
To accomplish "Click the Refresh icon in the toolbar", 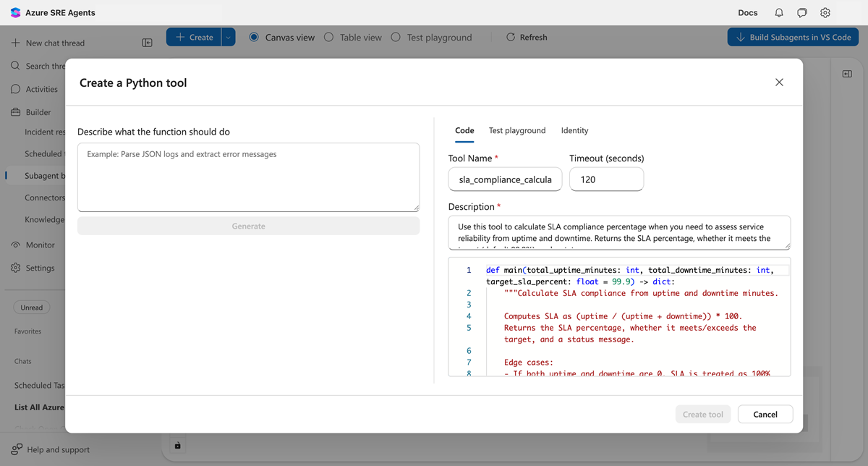I will point(511,37).
